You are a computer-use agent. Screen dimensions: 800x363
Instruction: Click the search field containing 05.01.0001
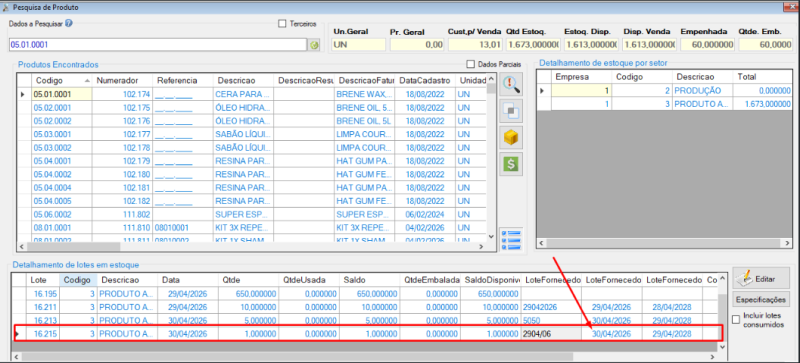pyautogui.click(x=157, y=45)
